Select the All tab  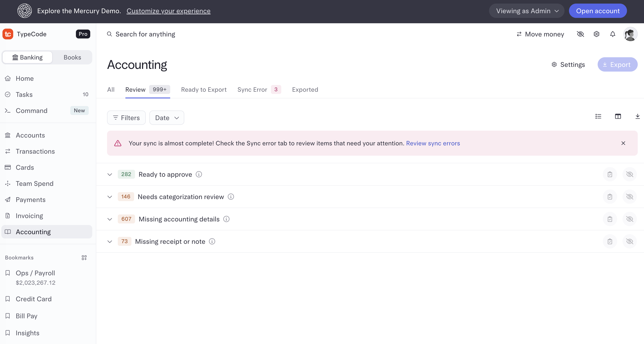[x=111, y=90]
